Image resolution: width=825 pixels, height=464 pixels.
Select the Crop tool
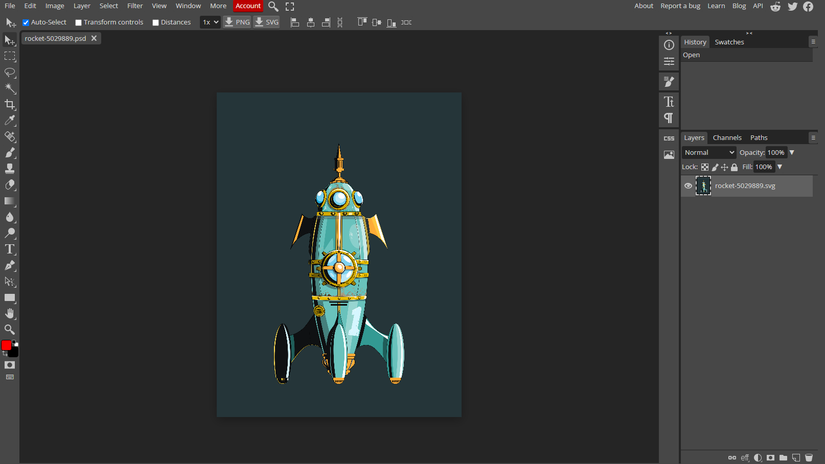click(10, 105)
